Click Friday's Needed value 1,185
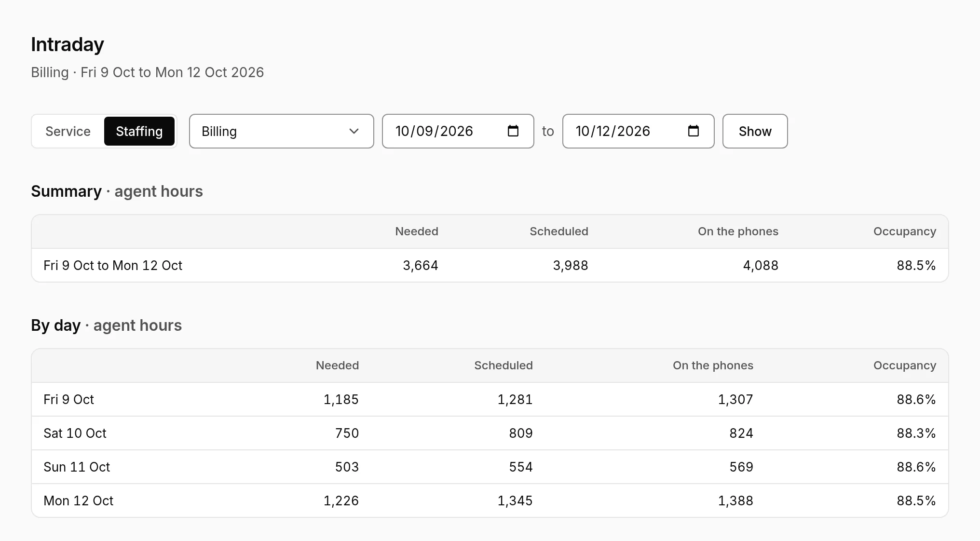Image resolution: width=980 pixels, height=541 pixels. tap(341, 399)
